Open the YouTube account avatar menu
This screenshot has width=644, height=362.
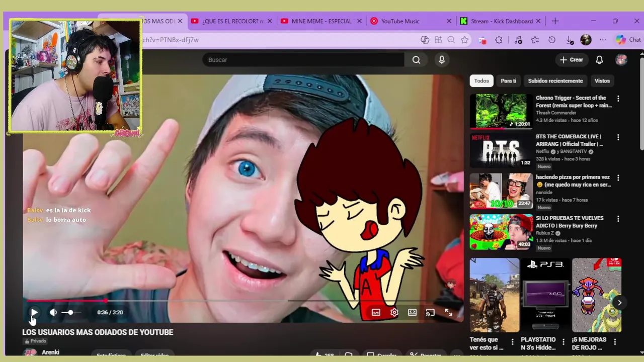pyautogui.click(x=621, y=60)
